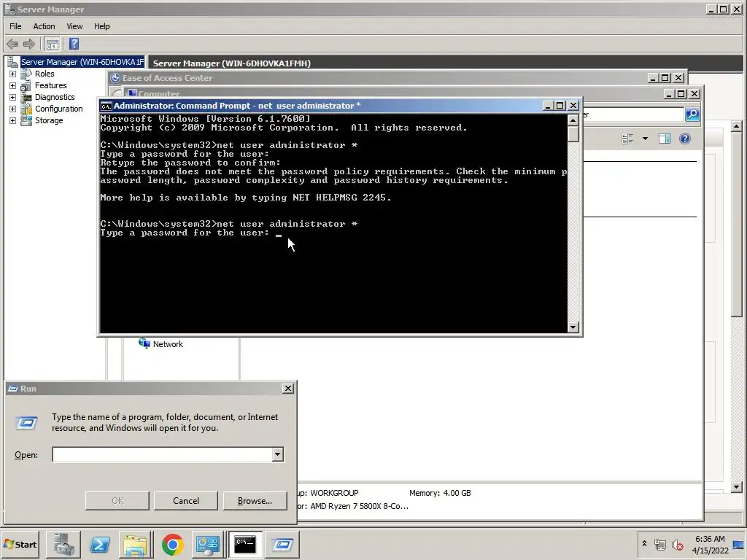Open Windows Explorer taskbar icon
Screen dimensions: 747x560
click(135, 545)
